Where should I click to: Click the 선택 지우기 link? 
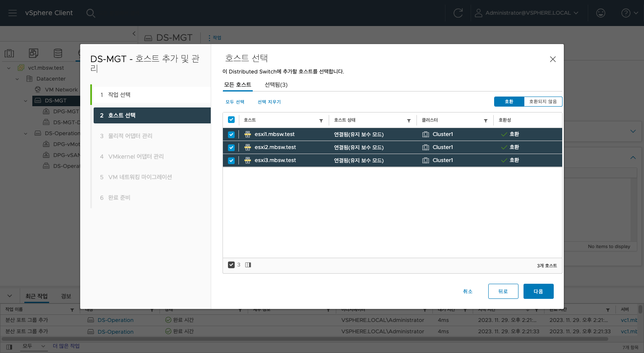click(269, 102)
